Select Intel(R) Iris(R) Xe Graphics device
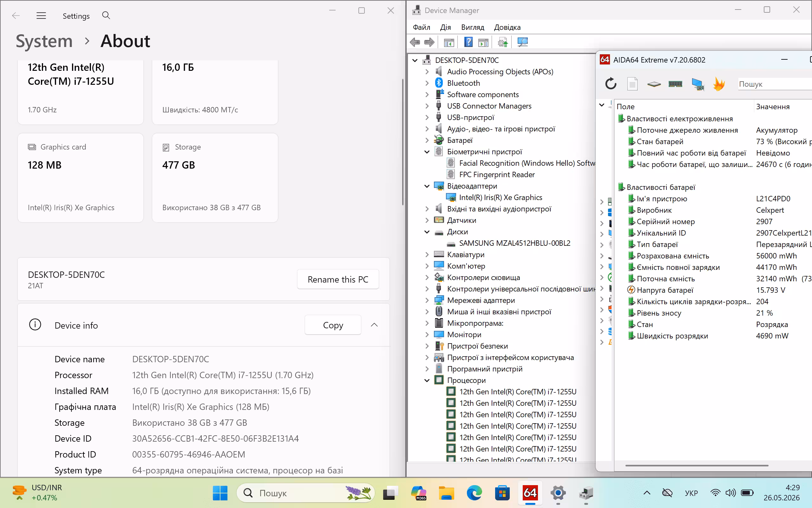 tap(500, 197)
